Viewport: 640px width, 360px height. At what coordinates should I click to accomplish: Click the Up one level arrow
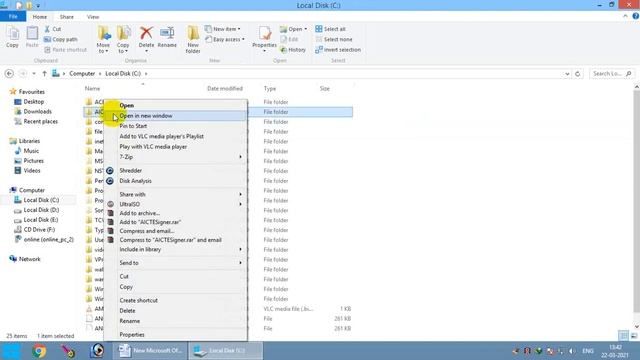(x=44, y=73)
